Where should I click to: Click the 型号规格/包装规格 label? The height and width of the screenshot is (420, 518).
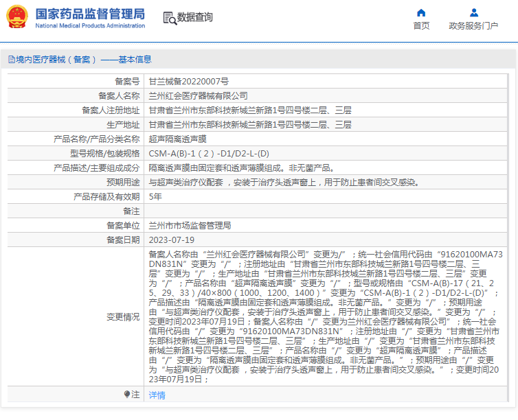point(104,154)
